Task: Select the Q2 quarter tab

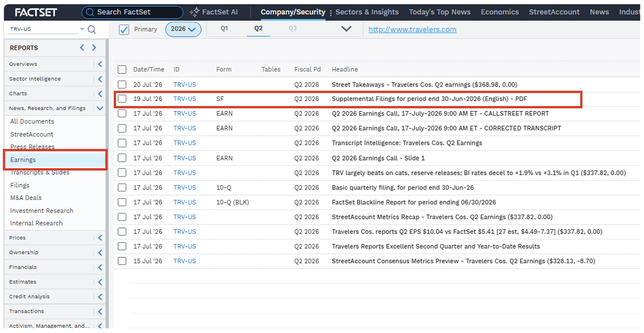Action: [258, 28]
